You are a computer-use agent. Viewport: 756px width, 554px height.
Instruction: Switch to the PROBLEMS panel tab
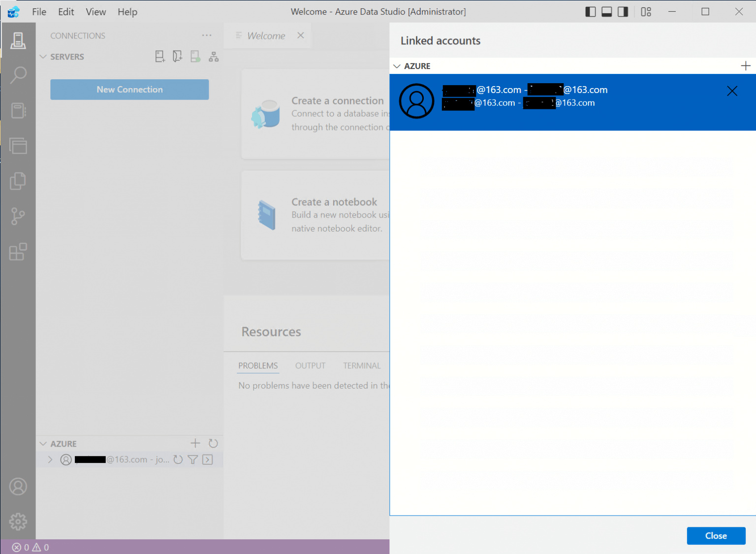pyautogui.click(x=258, y=365)
